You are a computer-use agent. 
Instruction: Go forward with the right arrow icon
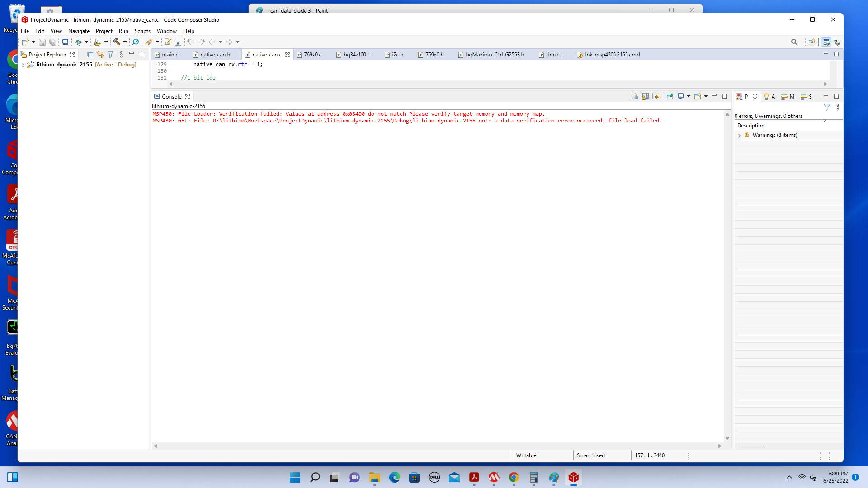click(x=229, y=42)
